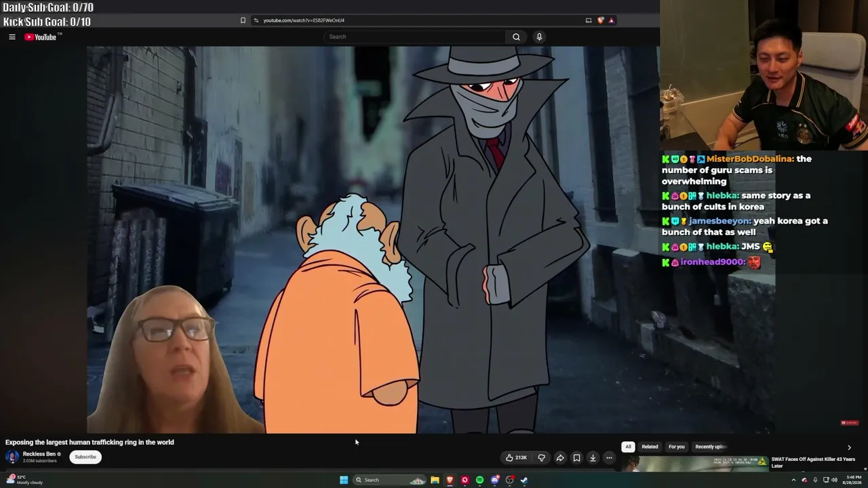Open Spotify from the taskbar
The height and width of the screenshot is (488, 868).
tap(479, 480)
